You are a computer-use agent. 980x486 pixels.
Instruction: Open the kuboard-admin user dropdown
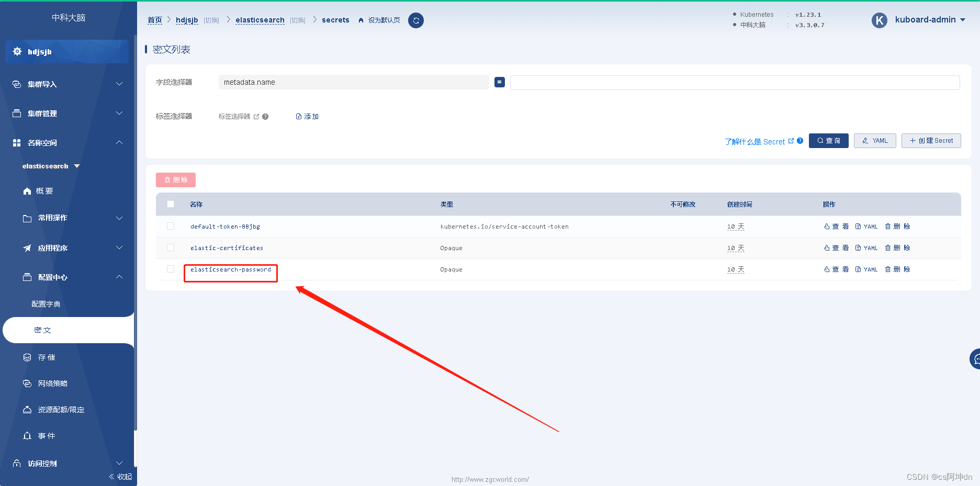click(x=930, y=20)
